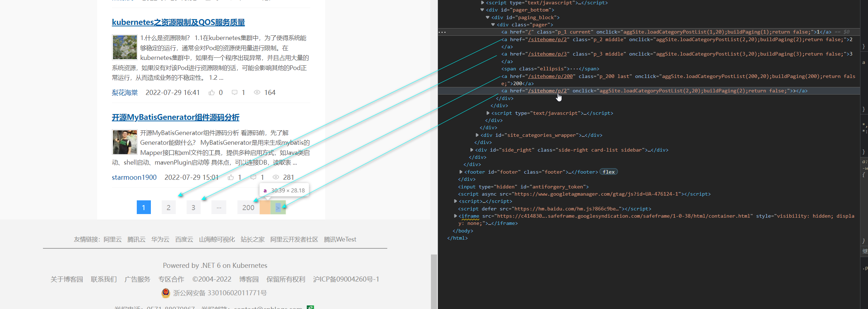This screenshot has width=868, height=309.
Task: Toggle the flex badge on footer element
Action: [609, 172]
